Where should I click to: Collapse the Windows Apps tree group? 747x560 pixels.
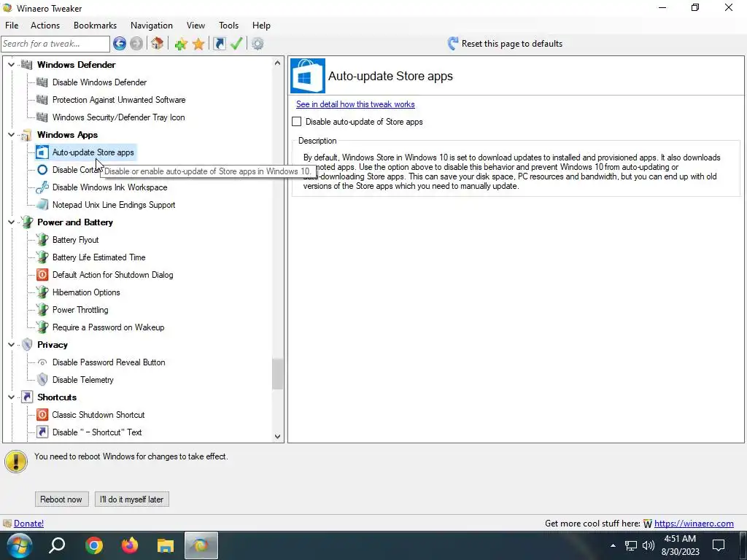coord(11,135)
